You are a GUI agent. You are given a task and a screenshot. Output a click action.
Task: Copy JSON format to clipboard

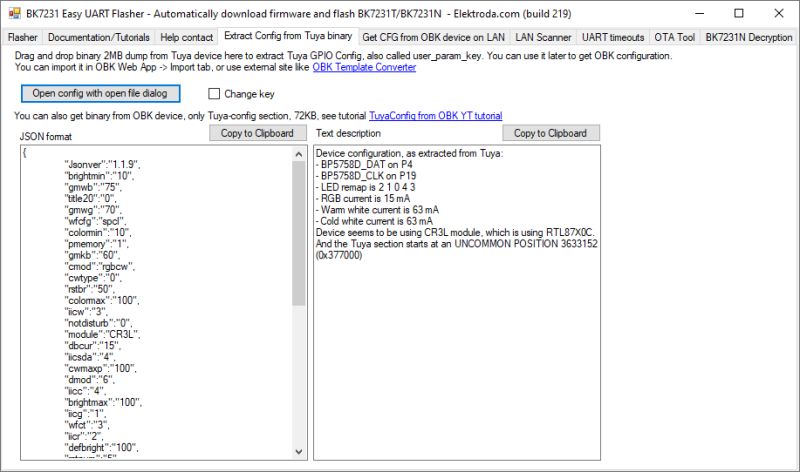click(x=257, y=133)
